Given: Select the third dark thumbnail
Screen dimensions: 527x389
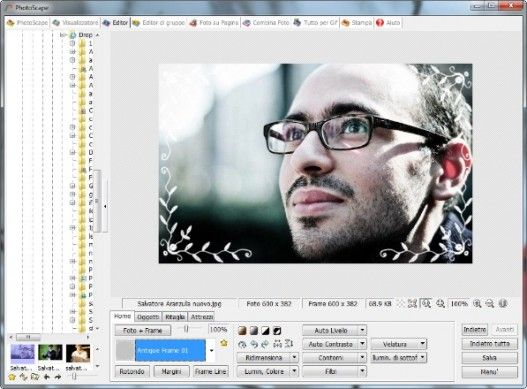Looking at the screenshot, I should pos(78,353).
